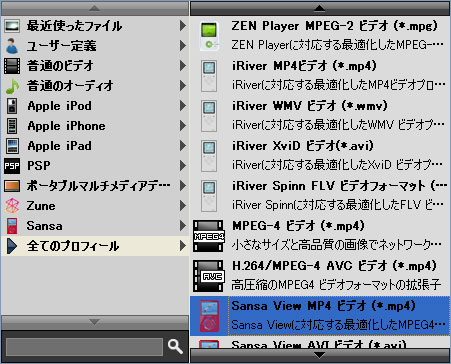The height and width of the screenshot is (364, 451).
Task: Select Sansa View AVI ビデオ profile
Action: click(320, 342)
